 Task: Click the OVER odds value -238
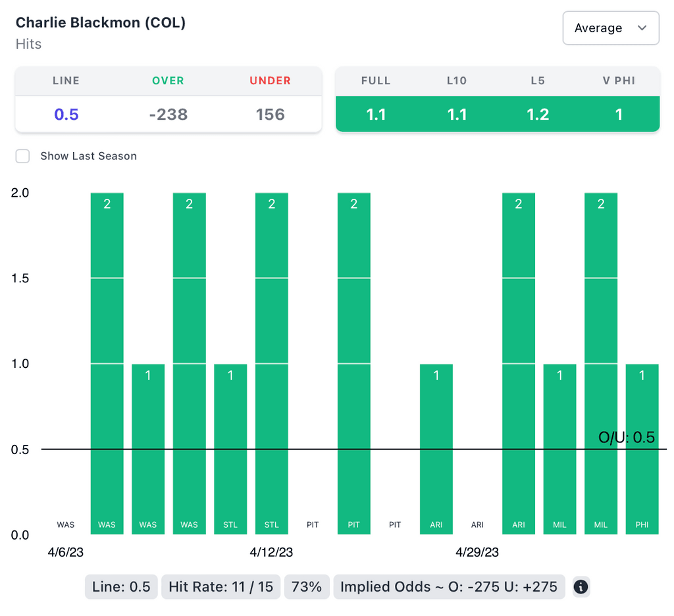coord(168,115)
